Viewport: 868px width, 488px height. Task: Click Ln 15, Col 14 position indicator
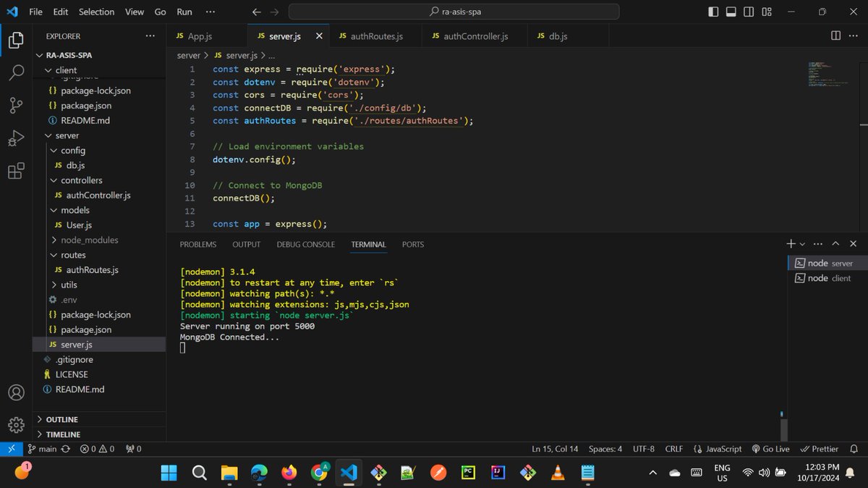556,449
